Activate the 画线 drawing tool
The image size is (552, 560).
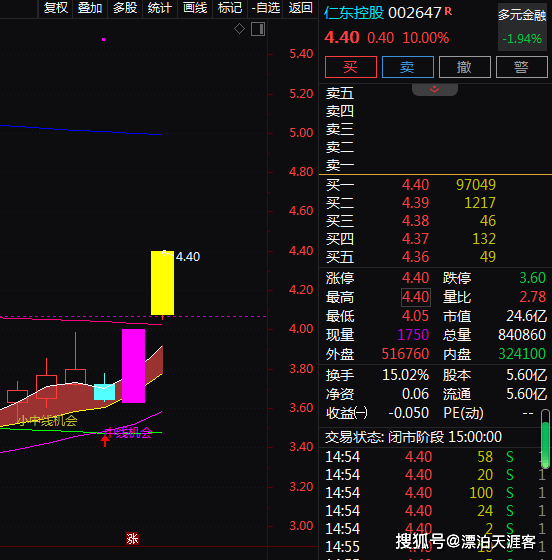pyautogui.click(x=195, y=8)
